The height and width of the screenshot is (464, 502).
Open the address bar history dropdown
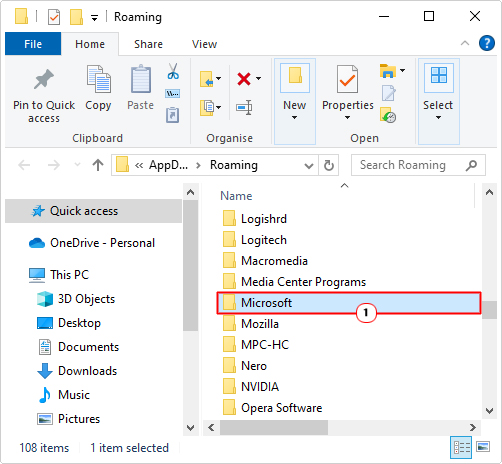coord(309,165)
